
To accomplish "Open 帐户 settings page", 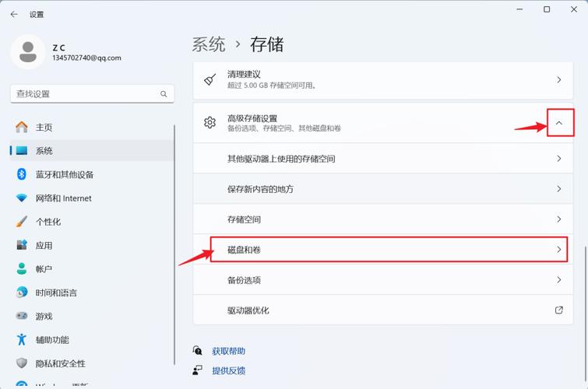I will pos(92,268).
